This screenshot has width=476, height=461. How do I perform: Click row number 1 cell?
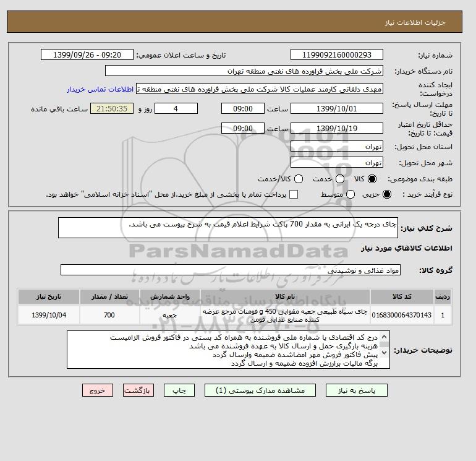click(443, 315)
